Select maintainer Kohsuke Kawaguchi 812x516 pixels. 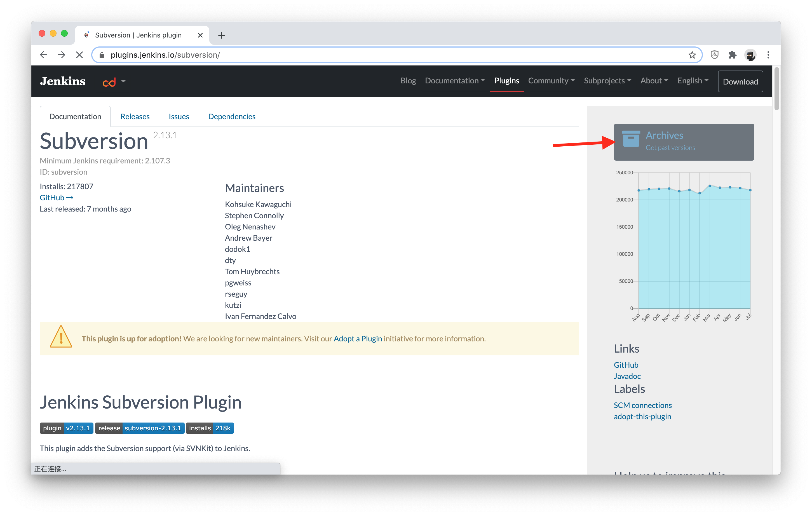click(258, 204)
